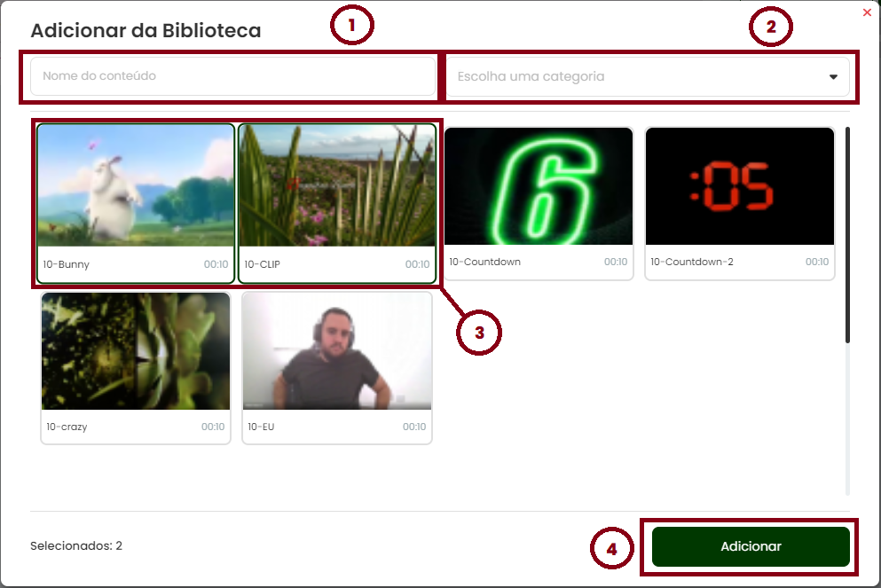Select the 10-Countdown-2 red timer thumbnail
881x588 pixels.
click(739, 186)
